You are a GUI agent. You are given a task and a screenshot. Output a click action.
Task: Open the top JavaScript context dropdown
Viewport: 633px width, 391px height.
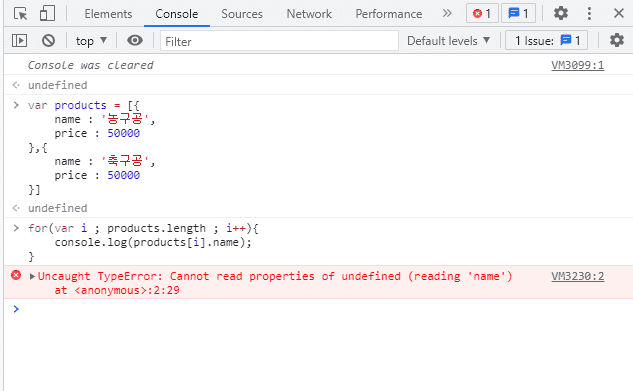91,41
